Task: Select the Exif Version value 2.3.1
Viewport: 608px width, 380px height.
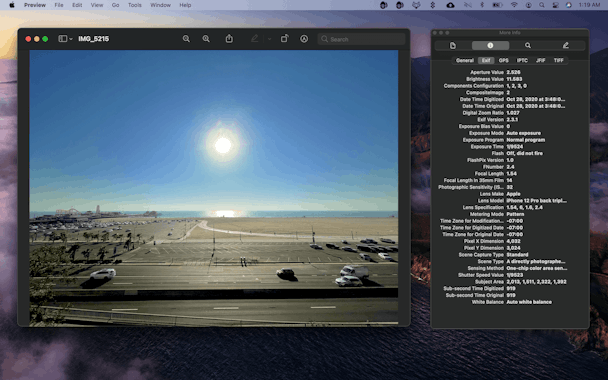Action: tap(512, 119)
